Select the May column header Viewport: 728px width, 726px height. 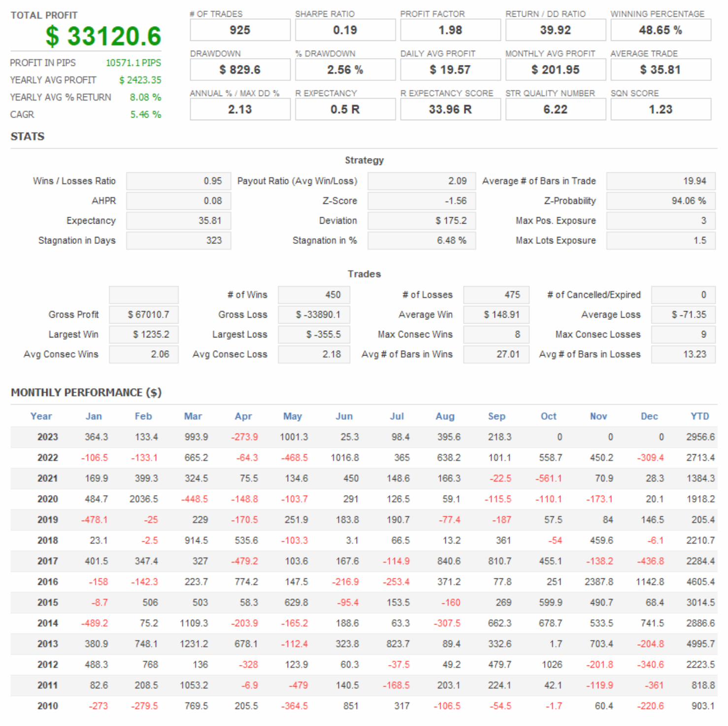pos(293,416)
